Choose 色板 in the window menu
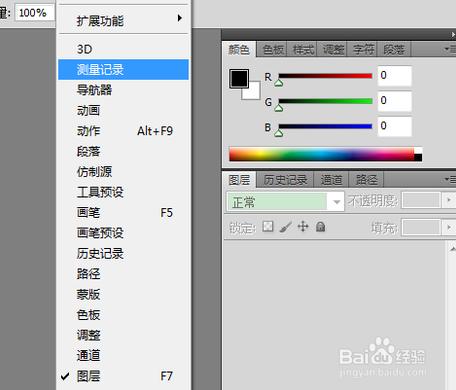This screenshot has height=390, width=456. click(x=123, y=315)
